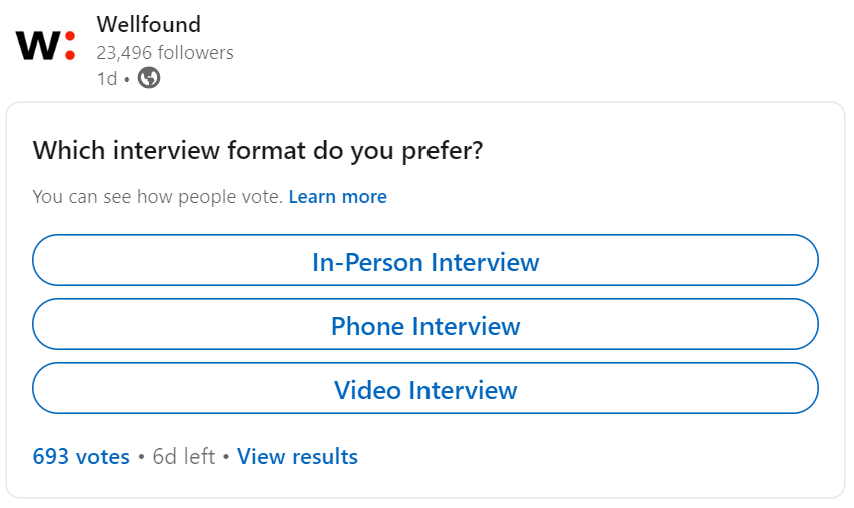Show the 693 votes voter list

pos(81,456)
